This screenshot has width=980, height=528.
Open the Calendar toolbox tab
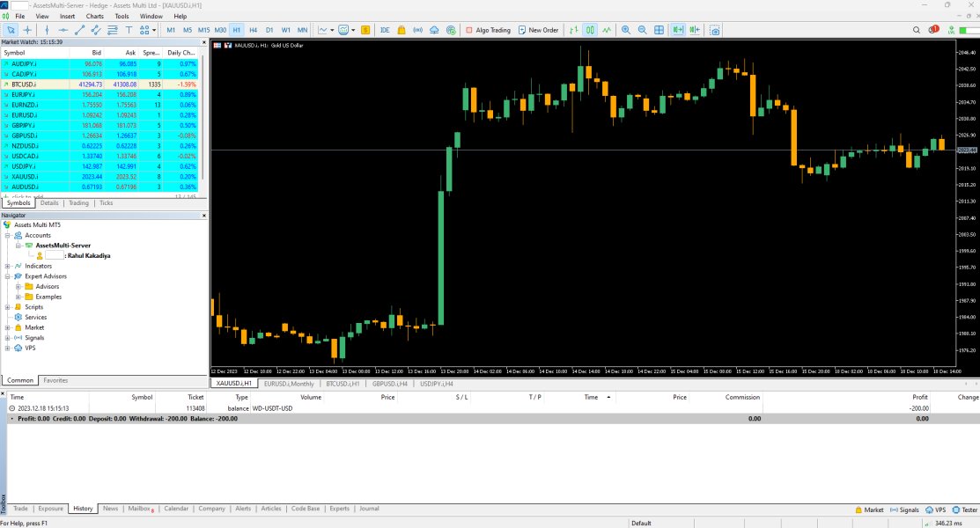coord(175,509)
